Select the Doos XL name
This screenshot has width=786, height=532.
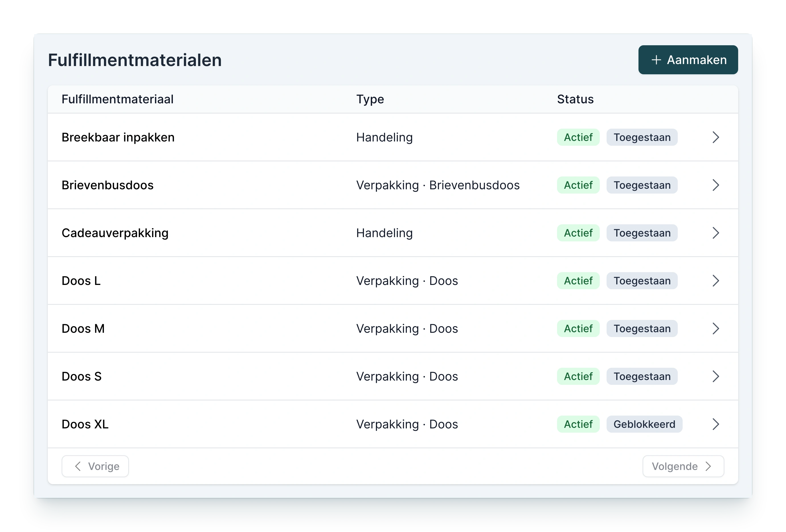tap(85, 424)
